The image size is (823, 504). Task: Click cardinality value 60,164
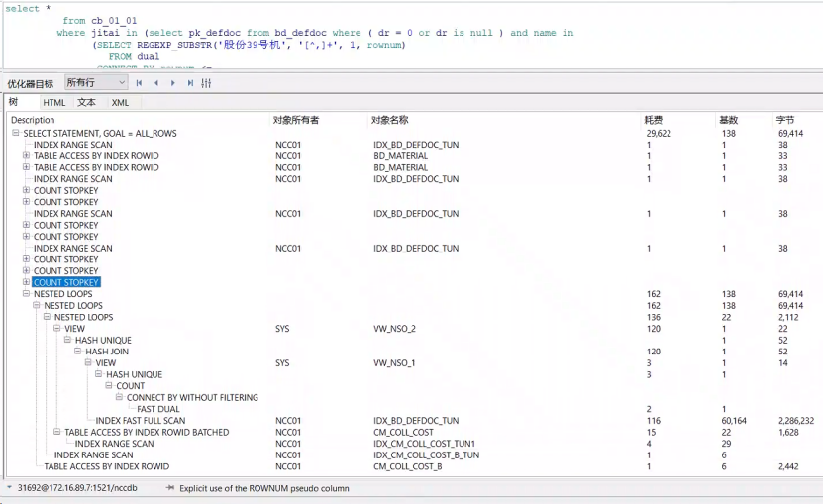coord(734,421)
